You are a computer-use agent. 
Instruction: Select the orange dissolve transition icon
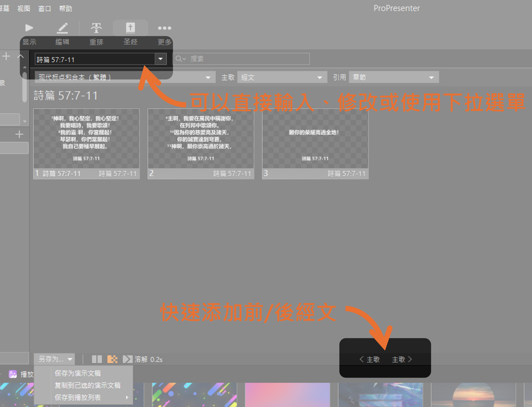tap(112, 360)
